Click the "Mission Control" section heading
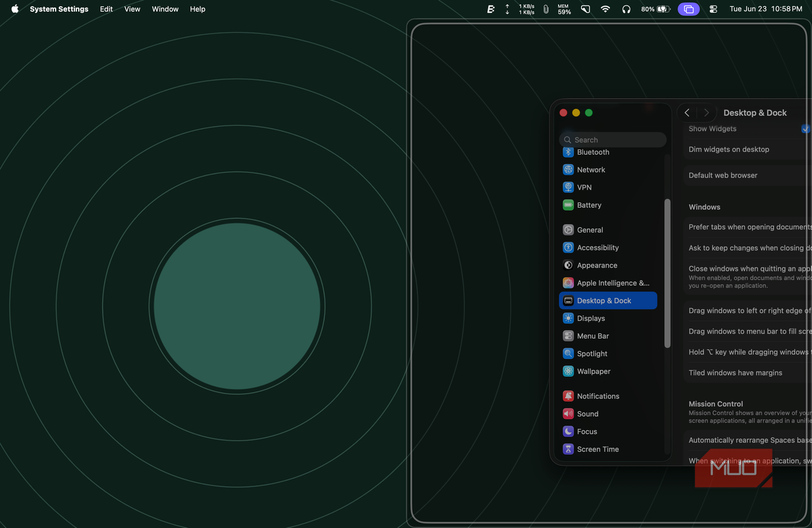Image resolution: width=812 pixels, height=528 pixels. pyautogui.click(x=716, y=404)
